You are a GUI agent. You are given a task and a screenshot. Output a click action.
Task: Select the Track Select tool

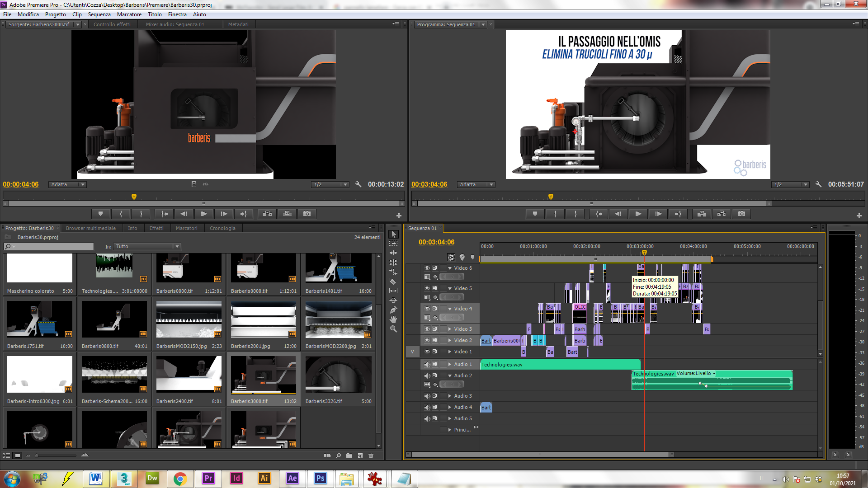point(393,244)
